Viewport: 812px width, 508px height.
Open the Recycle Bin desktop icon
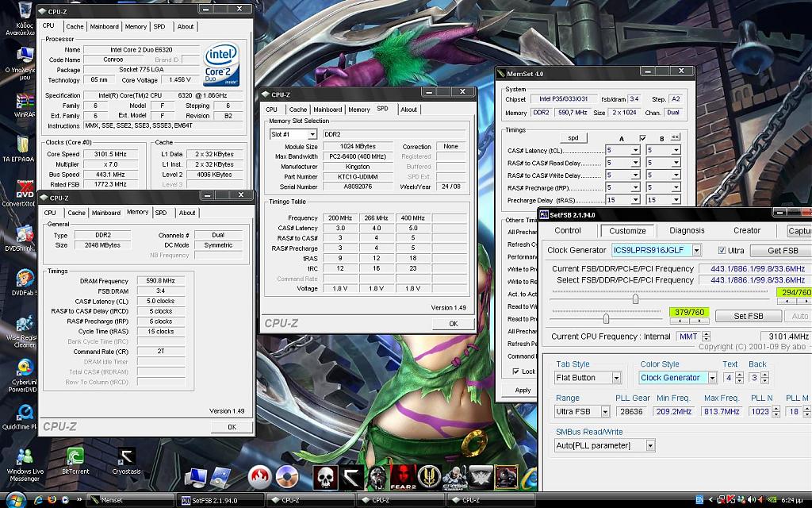[23, 18]
